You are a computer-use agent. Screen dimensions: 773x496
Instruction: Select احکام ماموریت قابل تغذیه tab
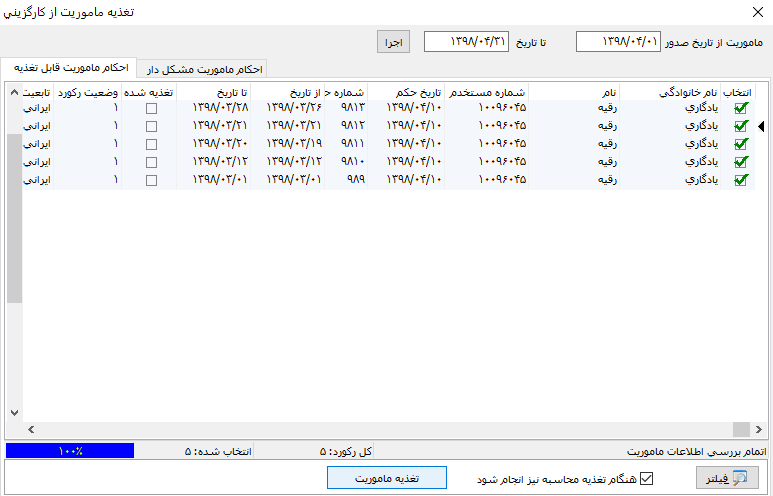[70, 68]
